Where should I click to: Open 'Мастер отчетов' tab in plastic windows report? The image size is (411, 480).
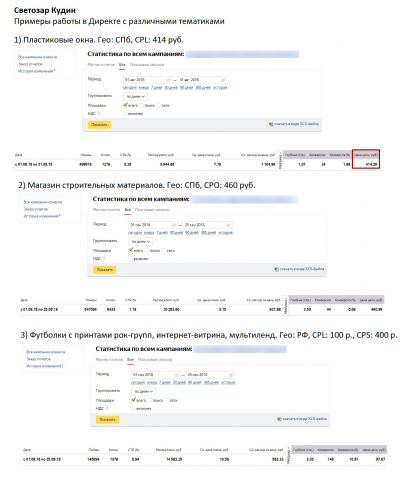pyautogui.click(x=101, y=65)
